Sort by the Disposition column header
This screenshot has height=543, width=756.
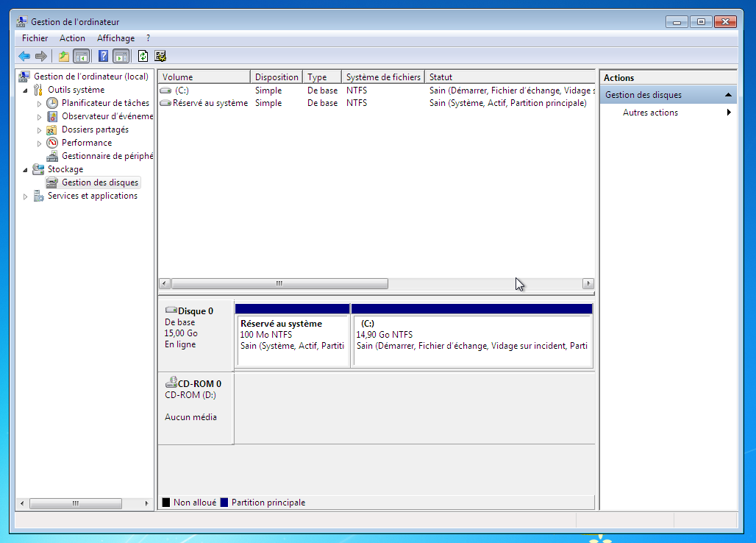[277, 77]
